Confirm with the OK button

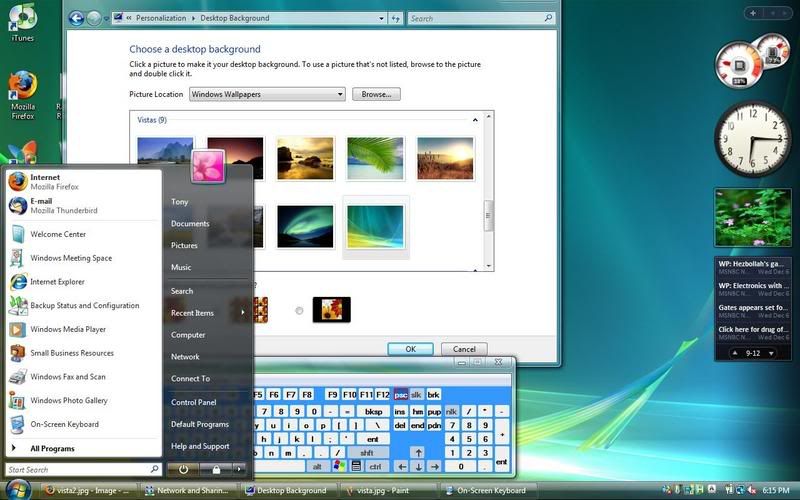pos(411,349)
